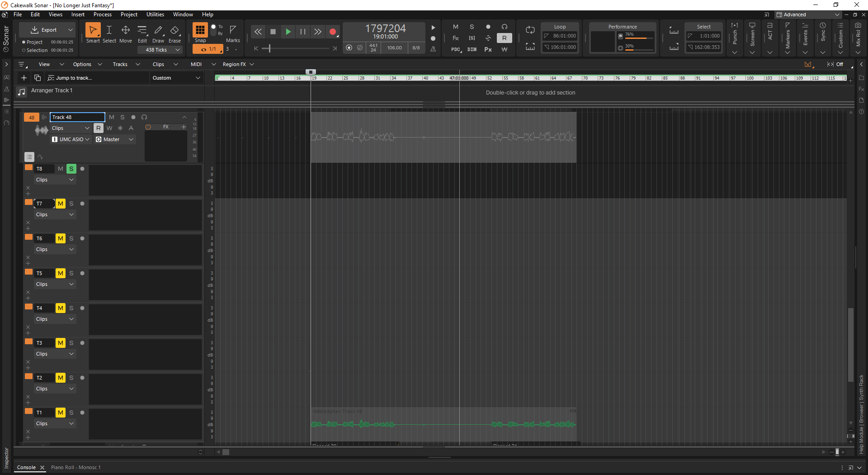Image resolution: width=868 pixels, height=475 pixels.
Task: Unmute take lane T7
Action: tap(61, 204)
